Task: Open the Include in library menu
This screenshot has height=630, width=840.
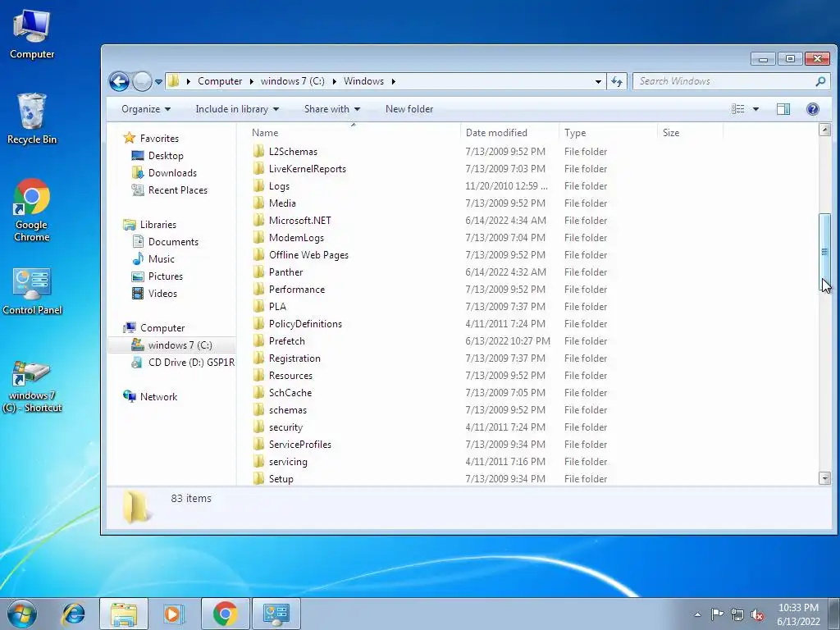Action: (x=237, y=109)
